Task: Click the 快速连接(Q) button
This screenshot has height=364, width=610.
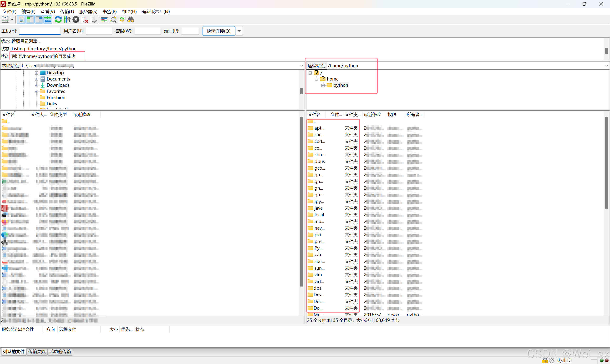Action: tap(218, 31)
